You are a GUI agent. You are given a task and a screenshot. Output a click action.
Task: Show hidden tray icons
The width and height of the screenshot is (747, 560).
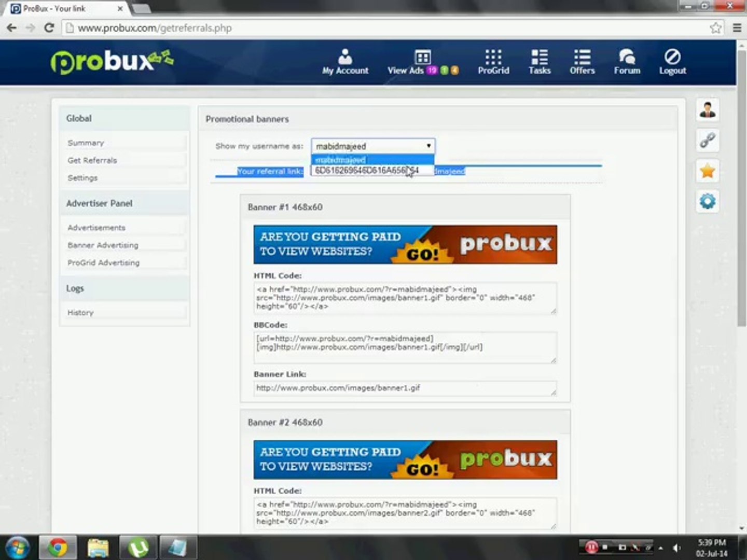(660, 548)
